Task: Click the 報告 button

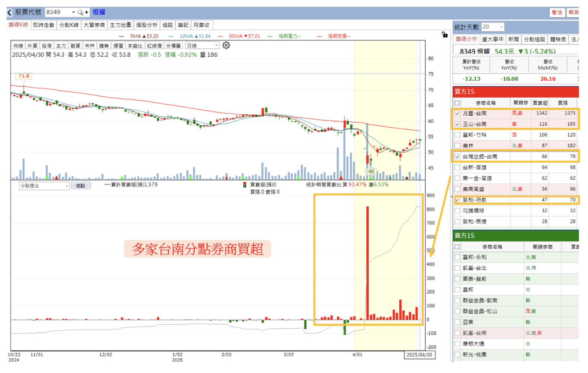Action: tap(573, 12)
